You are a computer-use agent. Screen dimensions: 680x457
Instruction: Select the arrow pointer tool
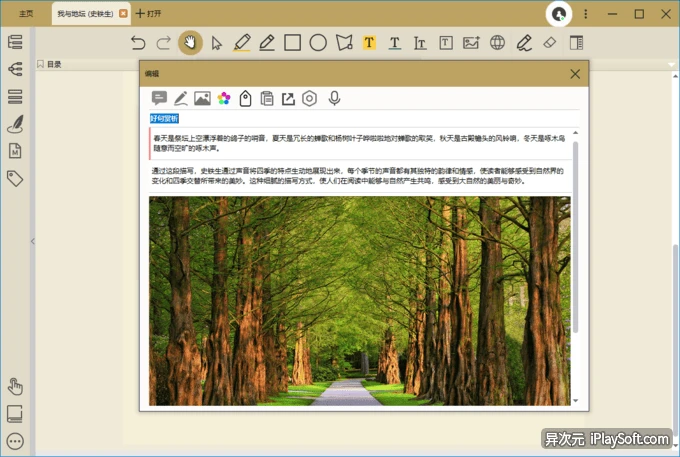216,43
